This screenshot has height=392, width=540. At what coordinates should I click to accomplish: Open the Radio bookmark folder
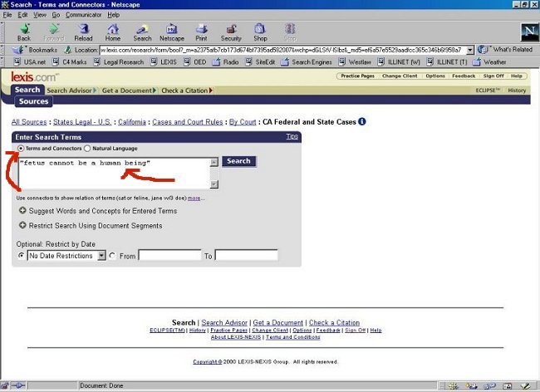(226, 62)
